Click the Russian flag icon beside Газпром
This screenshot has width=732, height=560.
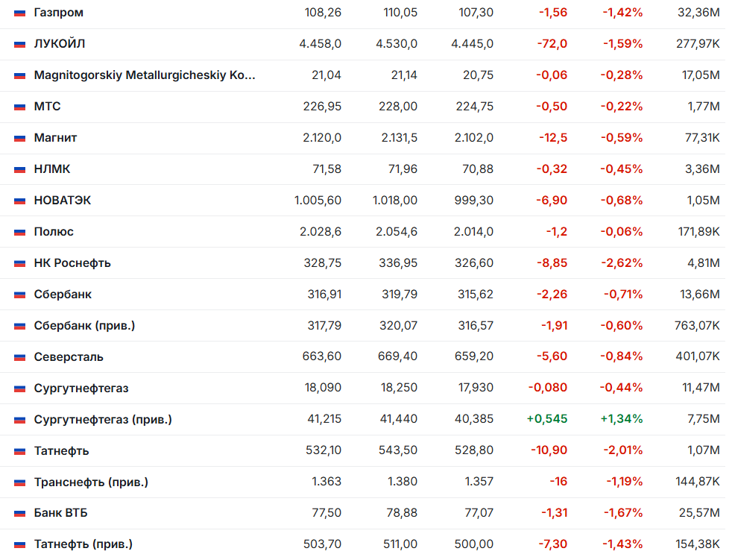[x=19, y=13]
